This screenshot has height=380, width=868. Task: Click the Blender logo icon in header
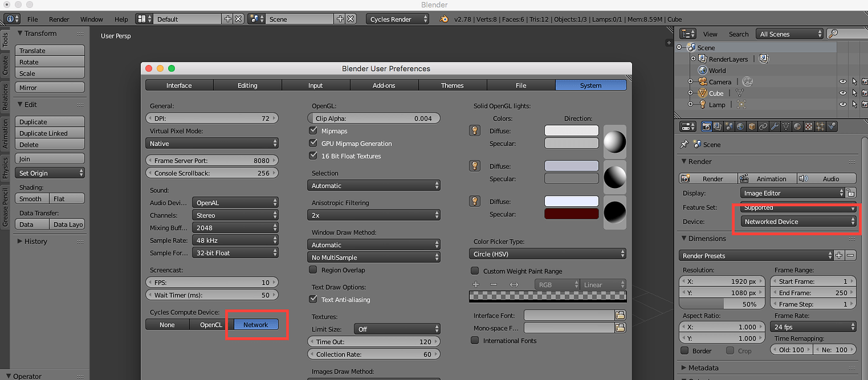(x=444, y=19)
